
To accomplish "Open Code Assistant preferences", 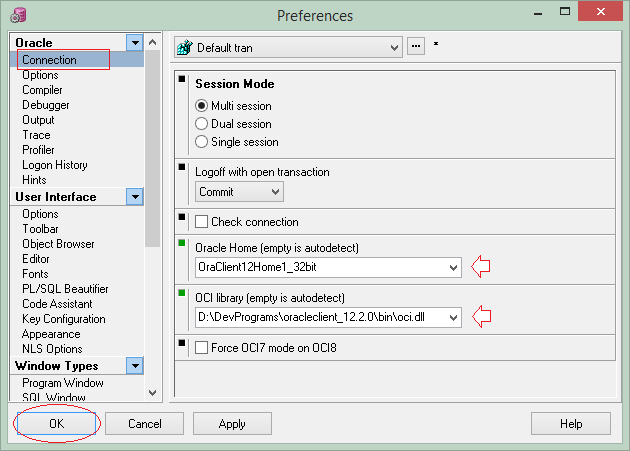I will [x=57, y=304].
